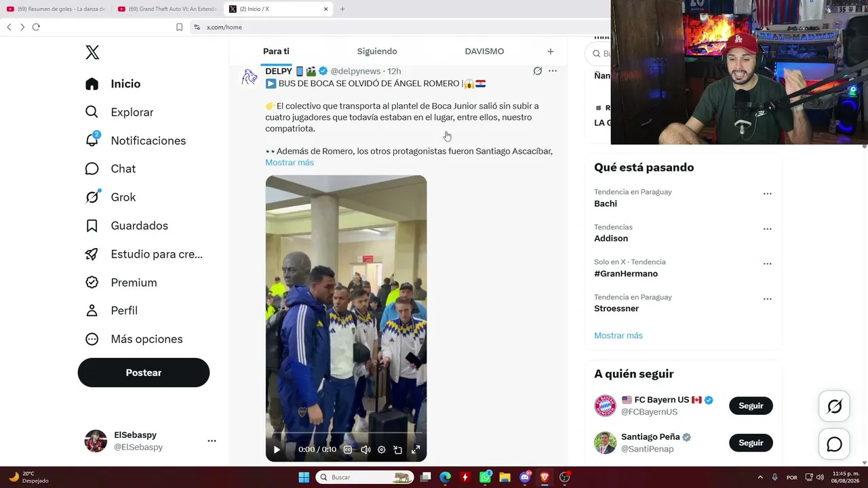The image size is (868, 488).
Task: Open more options on DELPY post
Action: (x=553, y=71)
